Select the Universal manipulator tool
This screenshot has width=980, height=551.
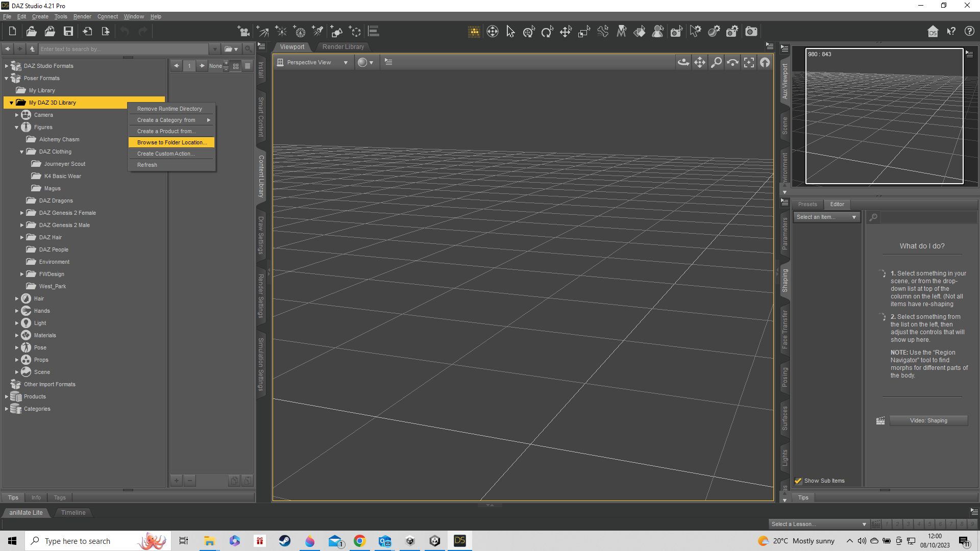(x=529, y=32)
